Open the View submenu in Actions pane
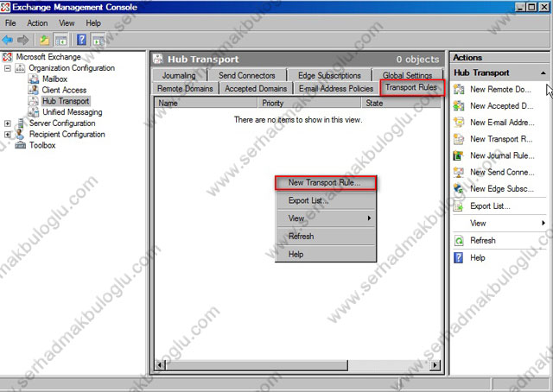Image resolution: width=553 pixels, height=392 pixels. (x=499, y=223)
